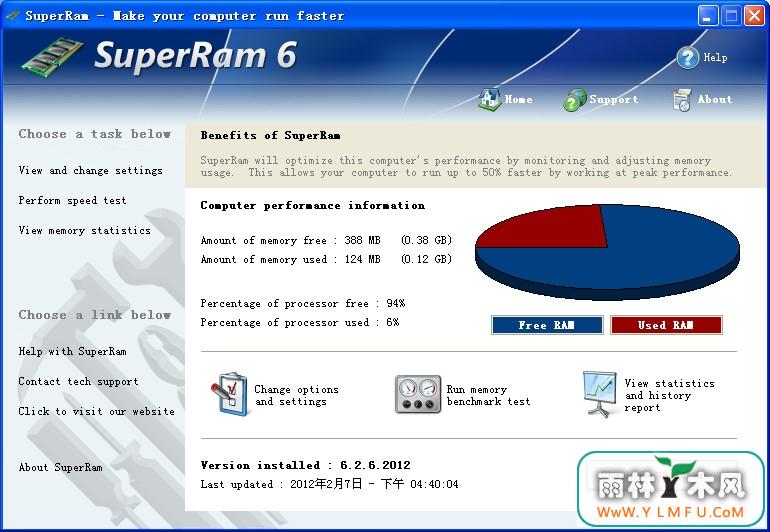Click the gauges benchmark test icon
770x532 pixels.
tap(418, 394)
